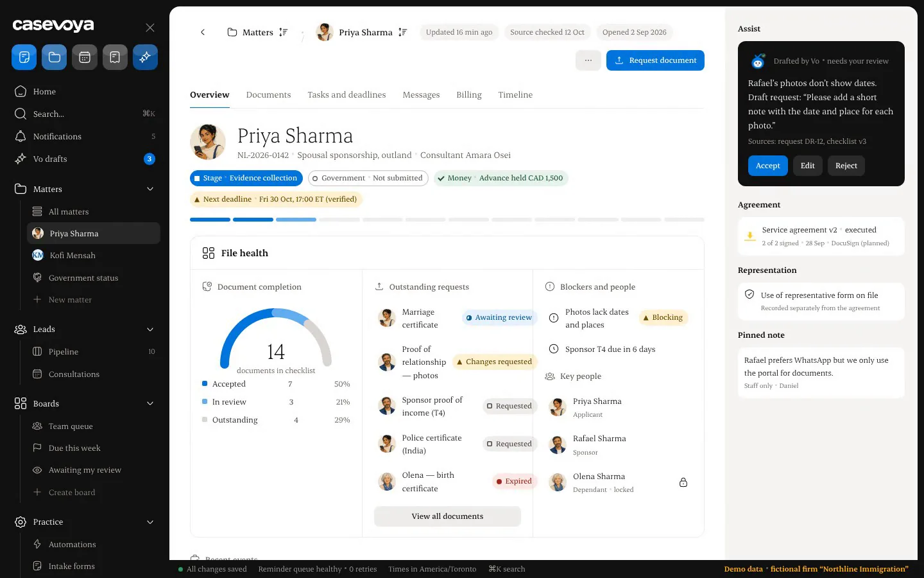Screen dimensions: 924x578
Task: Click the Stage Evidence collection chip
Action: [246, 179]
